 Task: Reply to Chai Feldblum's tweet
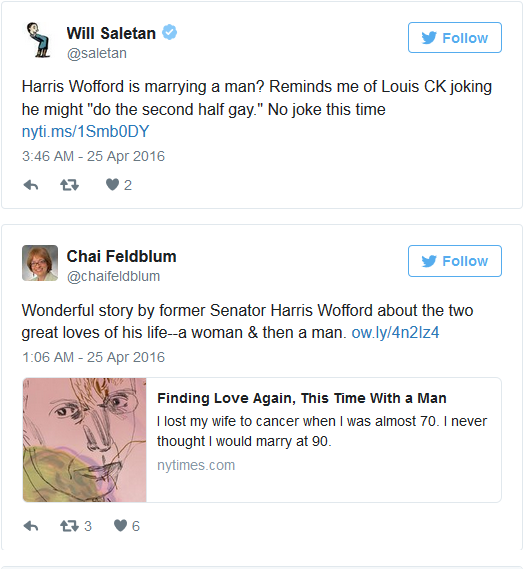click(x=31, y=526)
